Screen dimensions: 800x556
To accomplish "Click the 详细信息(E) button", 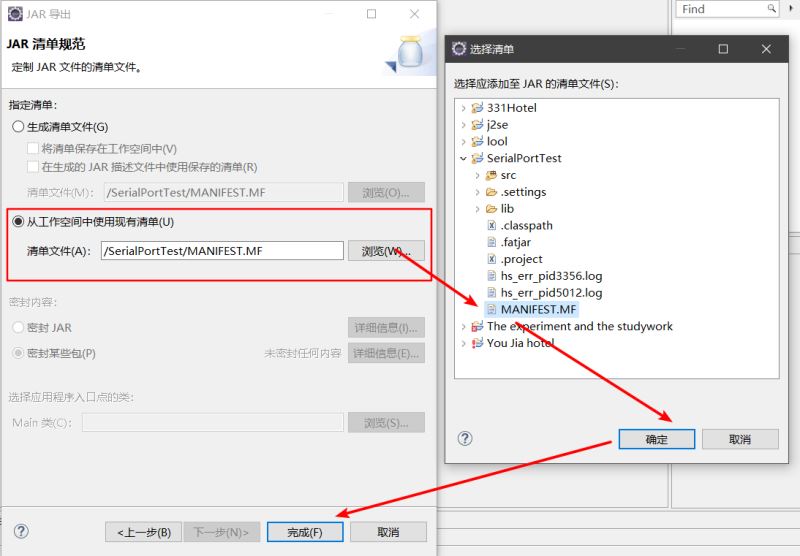I will click(x=386, y=353).
